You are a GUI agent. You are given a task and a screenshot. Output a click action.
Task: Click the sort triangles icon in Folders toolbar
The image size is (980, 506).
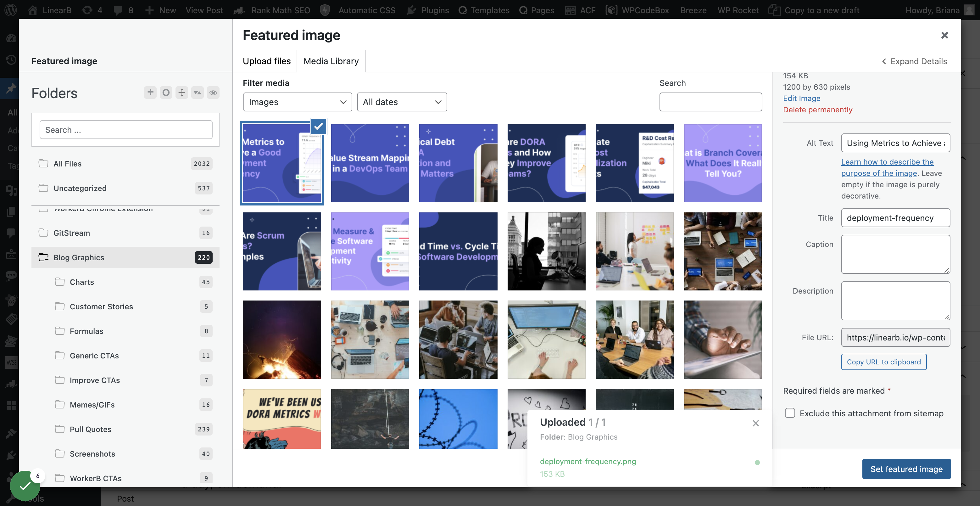coord(198,92)
